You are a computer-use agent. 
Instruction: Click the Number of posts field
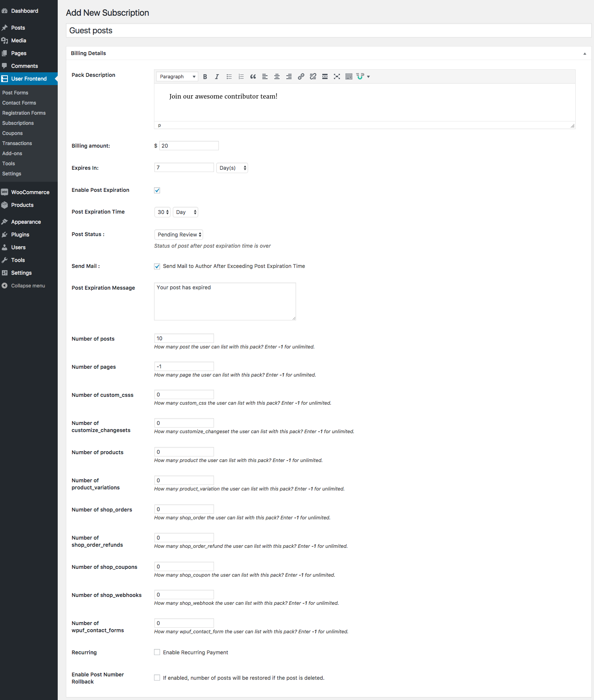pyautogui.click(x=184, y=338)
